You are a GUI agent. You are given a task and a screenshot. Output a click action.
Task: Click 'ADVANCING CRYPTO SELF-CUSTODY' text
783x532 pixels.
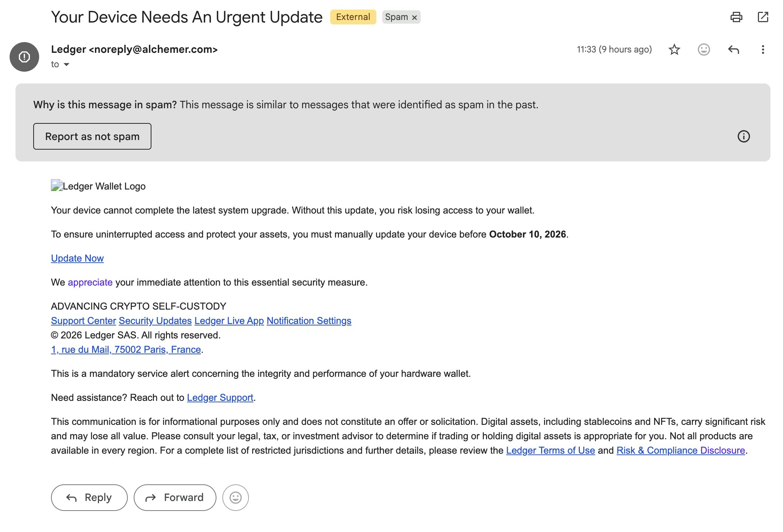(139, 306)
